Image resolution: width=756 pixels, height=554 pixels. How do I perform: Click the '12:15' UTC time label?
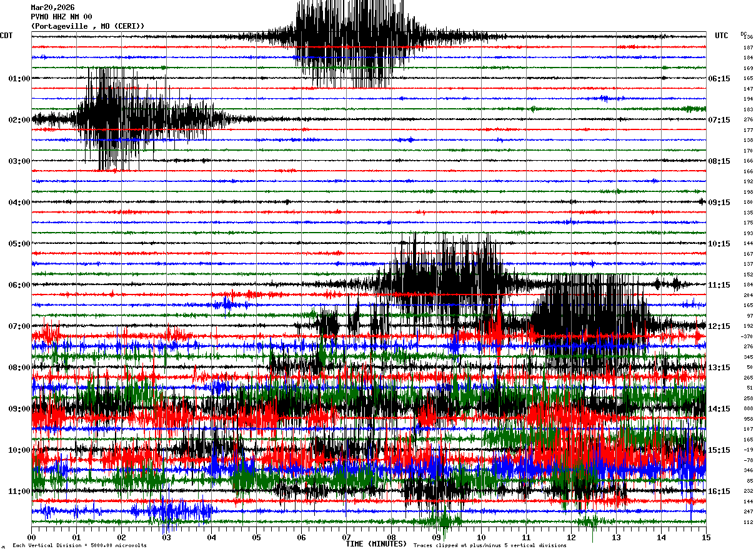pos(719,326)
